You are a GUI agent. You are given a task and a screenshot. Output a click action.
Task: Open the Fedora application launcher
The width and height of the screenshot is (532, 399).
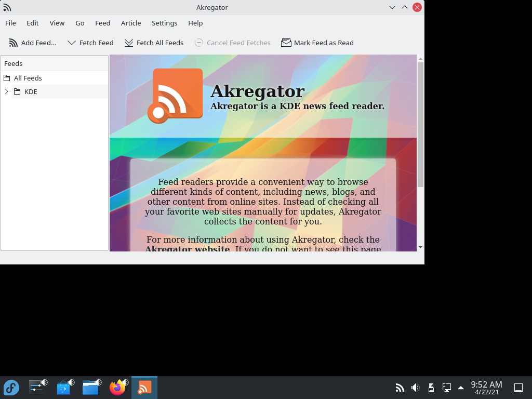coord(11,388)
